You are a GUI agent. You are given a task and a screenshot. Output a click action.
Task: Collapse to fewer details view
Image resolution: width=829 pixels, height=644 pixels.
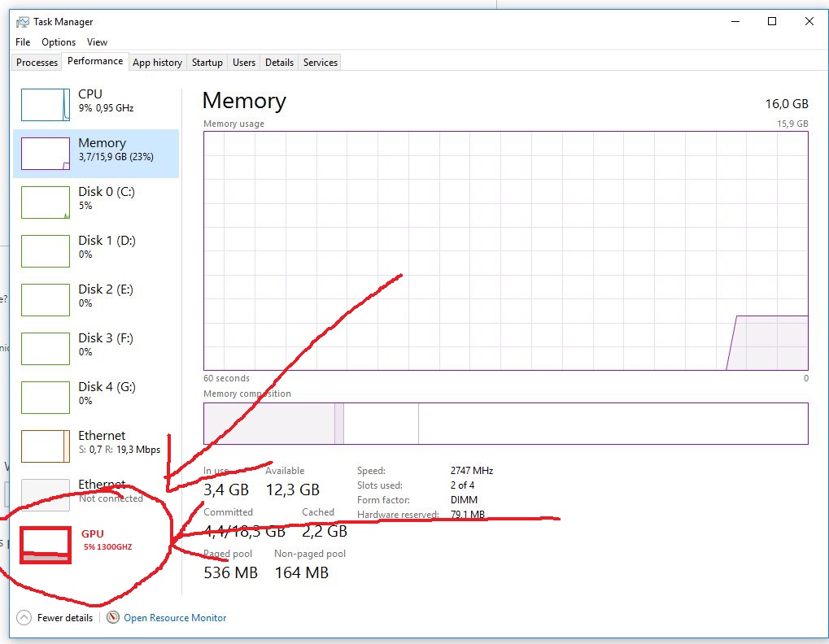tap(55, 618)
